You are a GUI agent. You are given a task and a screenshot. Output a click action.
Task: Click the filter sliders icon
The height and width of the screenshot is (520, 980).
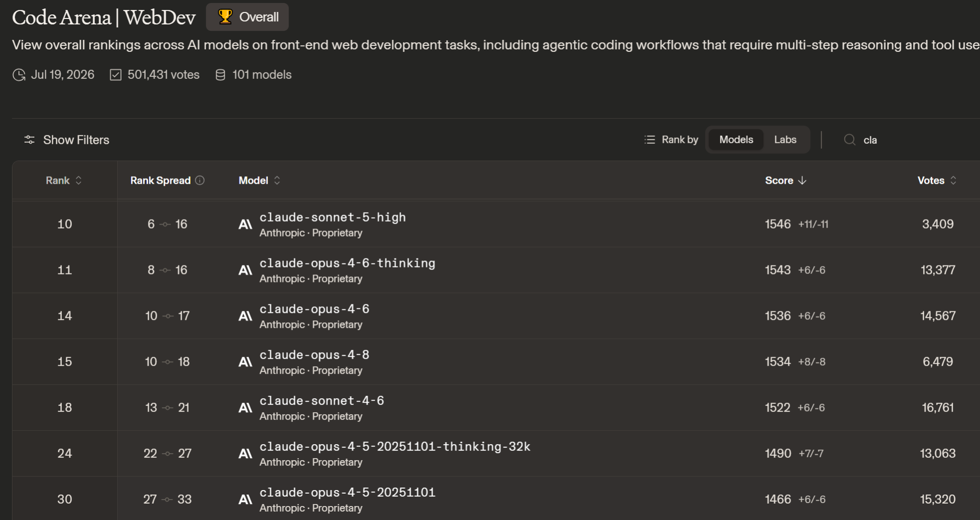[x=29, y=140]
